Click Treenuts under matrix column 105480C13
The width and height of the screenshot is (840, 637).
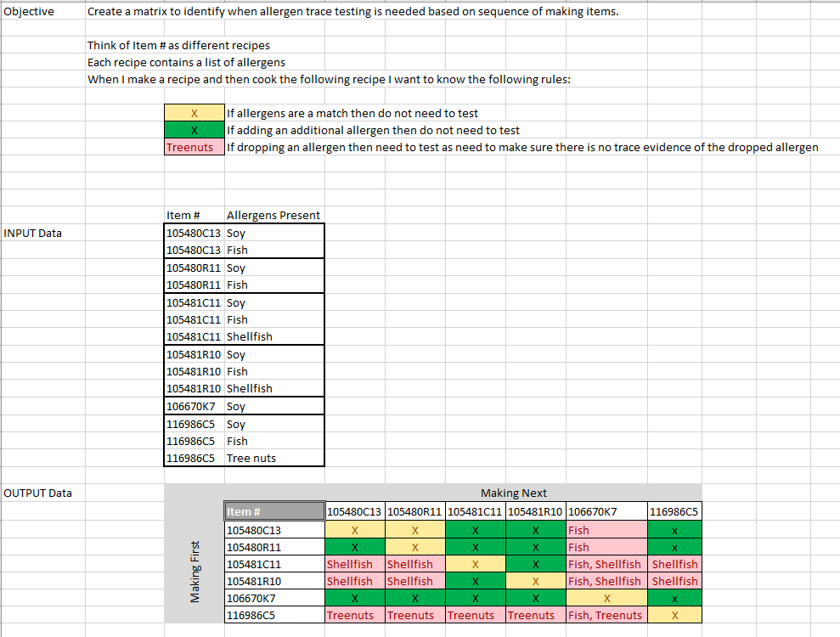[x=355, y=615]
